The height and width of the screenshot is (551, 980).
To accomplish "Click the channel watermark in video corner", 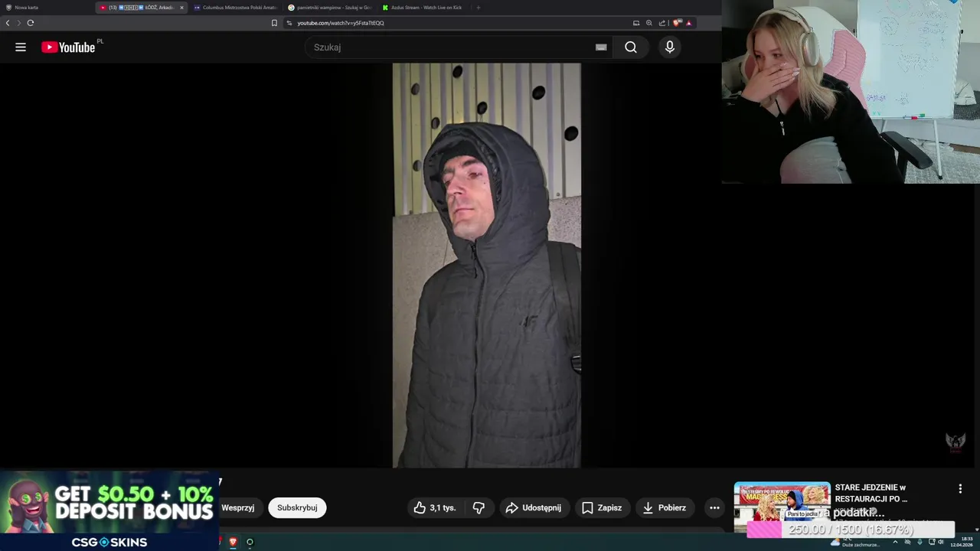I will point(955,442).
